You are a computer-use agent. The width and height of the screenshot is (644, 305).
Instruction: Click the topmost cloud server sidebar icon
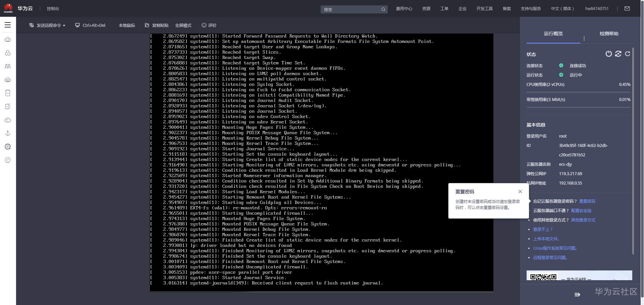tap(8, 39)
